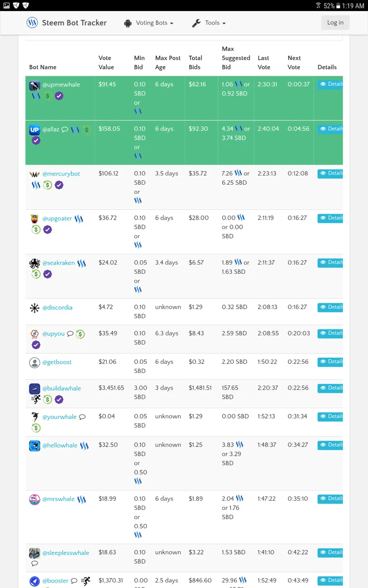Click the @seakraken octopus avatar
368x588 pixels.
[x=34, y=264]
